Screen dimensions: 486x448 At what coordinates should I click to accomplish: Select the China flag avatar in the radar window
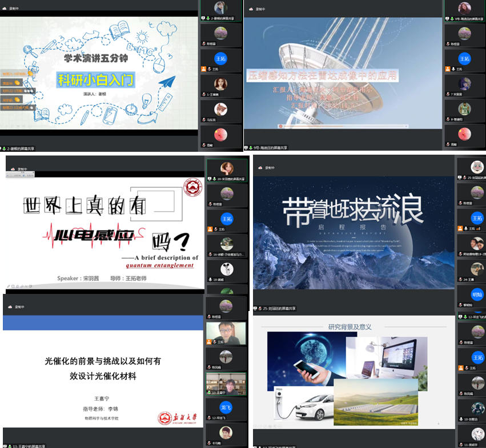(465, 134)
